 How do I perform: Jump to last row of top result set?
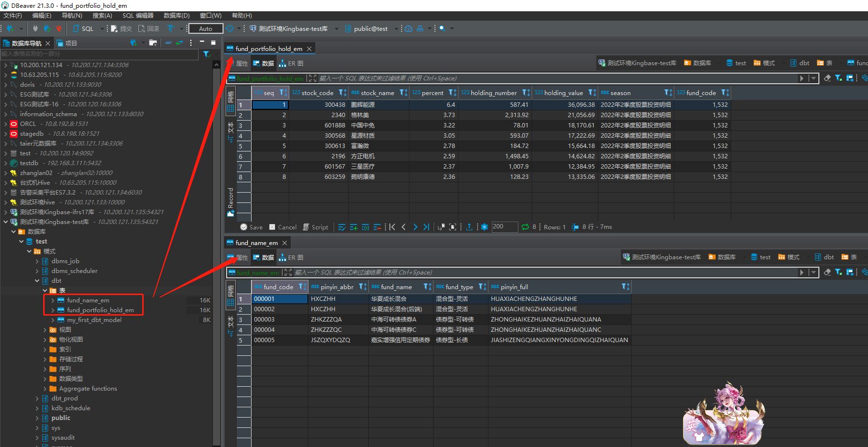click(x=426, y=227)
